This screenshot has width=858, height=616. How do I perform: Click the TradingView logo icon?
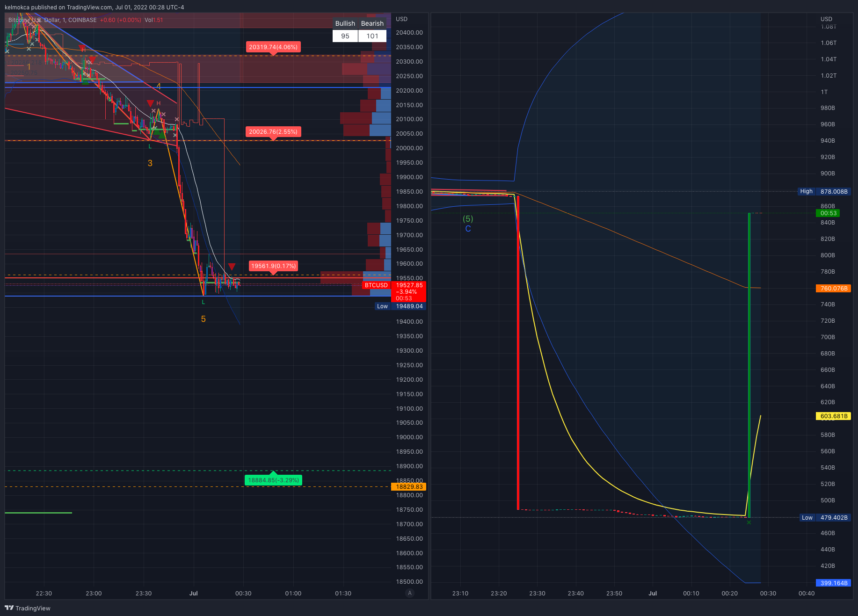[9, 608]
